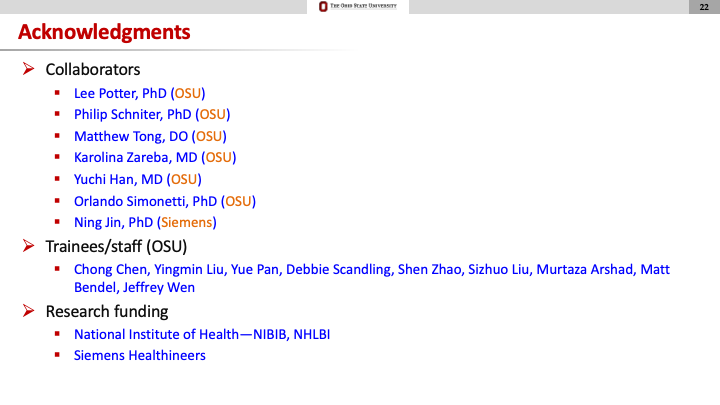The height and width of the screenshot is (405, 720).
Task: Click the arrow bullet beside Collaborators
Action: point(29,70)
